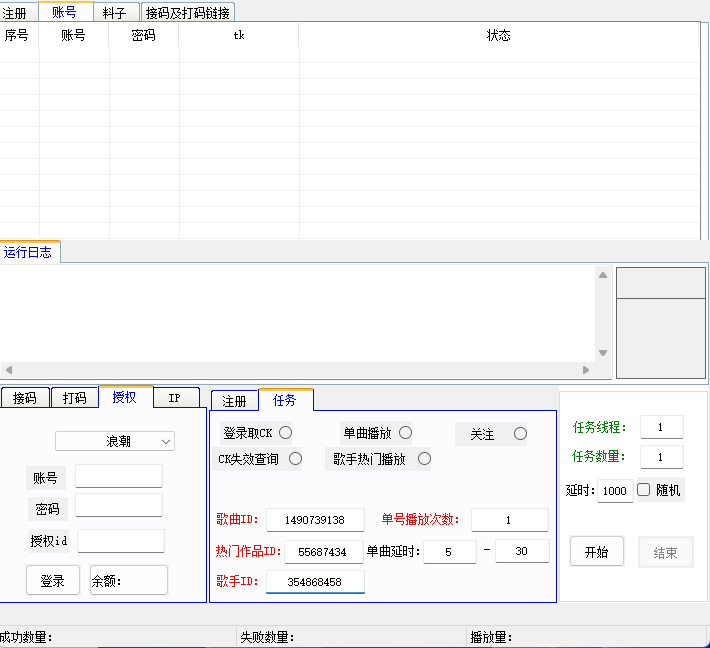Open the 浪潮 platform dropdown
The width and height of the screenshot is (710, 648).
point(115,441)
